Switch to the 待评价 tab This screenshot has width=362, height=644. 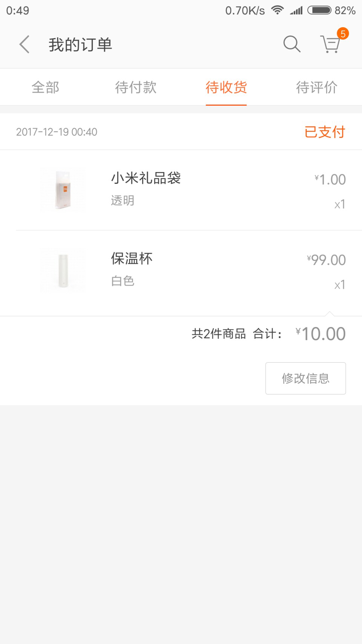pyautogui.click(x=317, y=87)
